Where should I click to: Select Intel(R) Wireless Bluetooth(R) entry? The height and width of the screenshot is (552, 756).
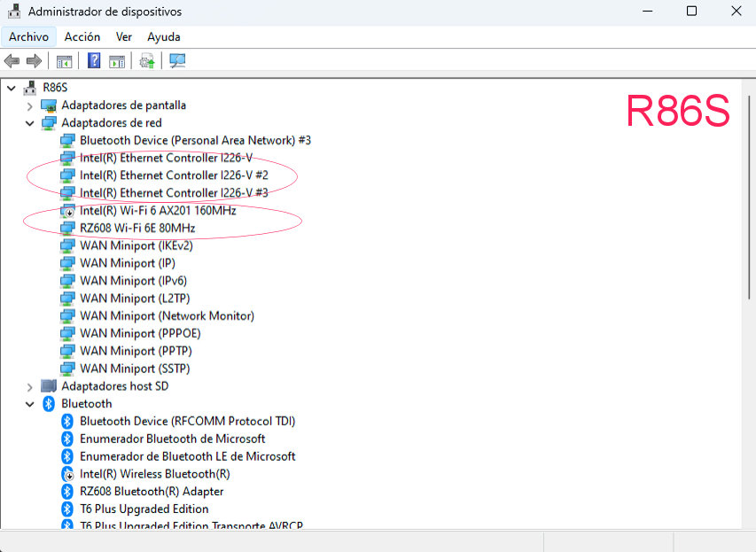pyautogui.click(x=155, y=474)
